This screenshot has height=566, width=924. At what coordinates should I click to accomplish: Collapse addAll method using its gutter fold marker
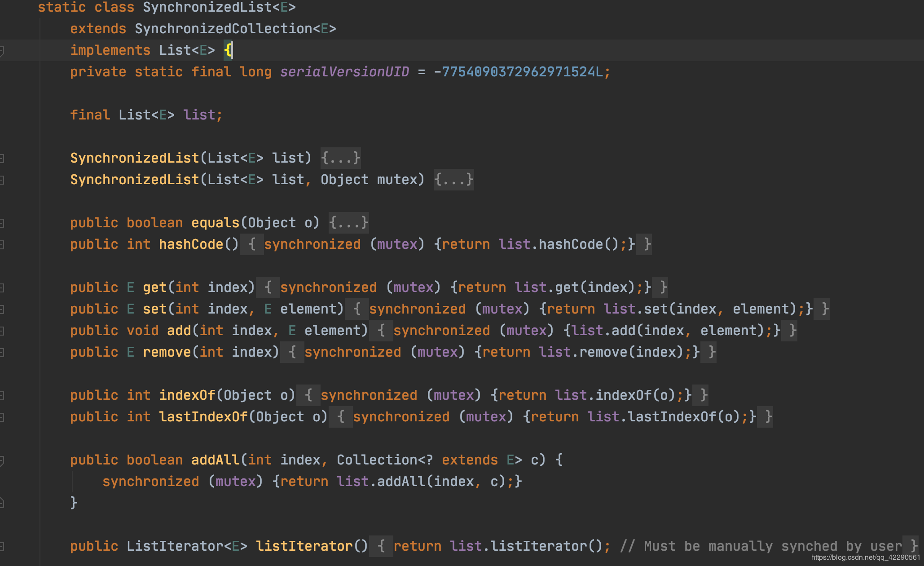click(2, 460)
